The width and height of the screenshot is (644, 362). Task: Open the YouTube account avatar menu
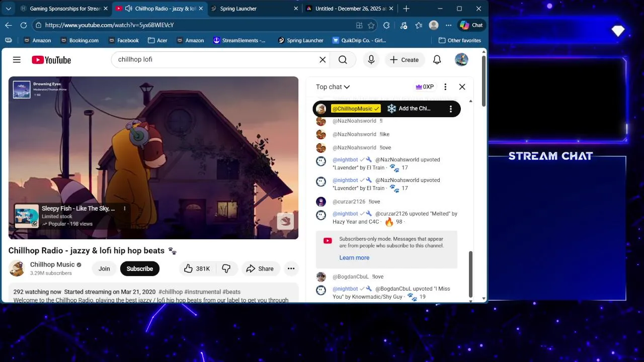point(461,60)
